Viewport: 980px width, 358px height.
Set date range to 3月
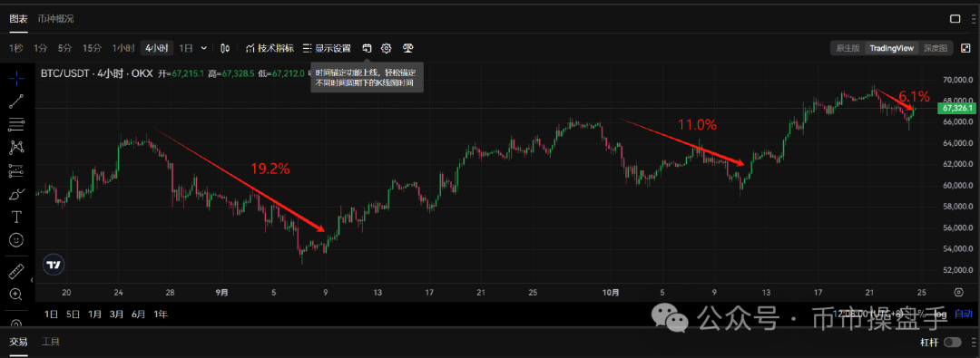point(116,314)
